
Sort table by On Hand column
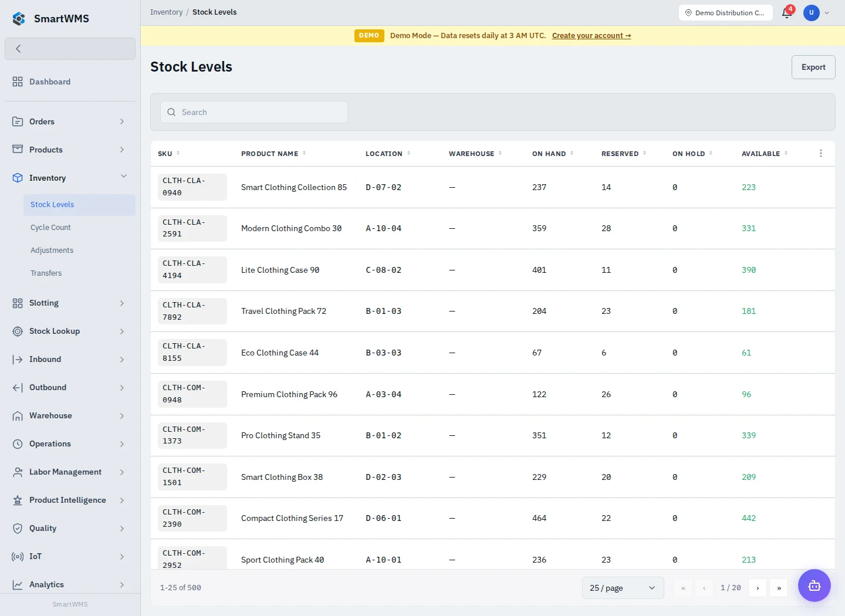click(553, 154)
